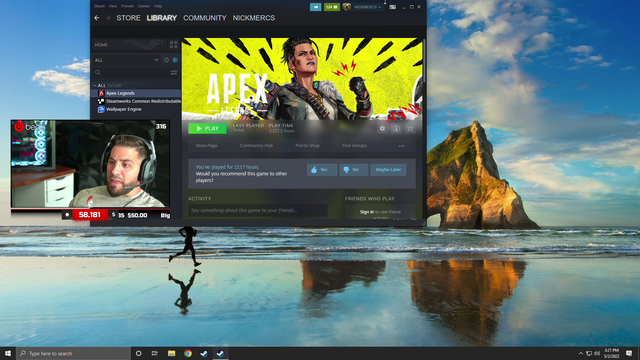Screen dimensions: 640x360
Task: Open Cortana circle icon on taskbar
Action: [138, 353]
